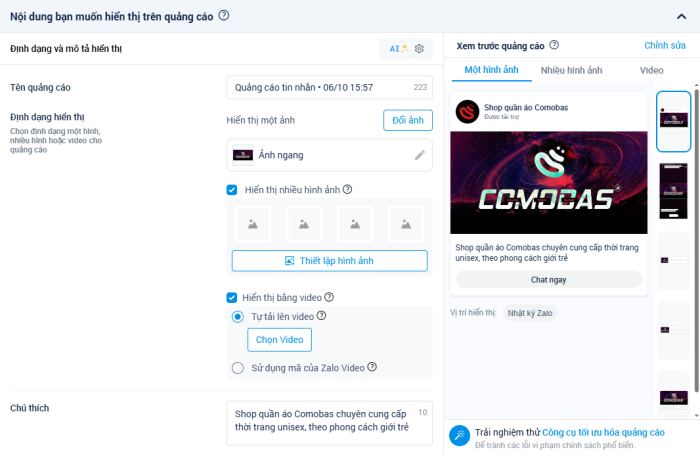The height and width of the screenshot is (456, 700).
Task: Switch to the Nhiều hình ảnh preview tab
Action: 571,70
